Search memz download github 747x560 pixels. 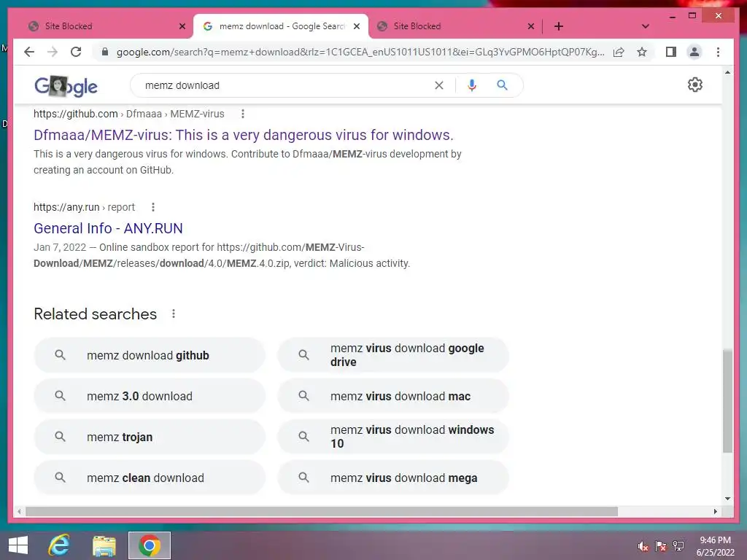pos(149,355)
